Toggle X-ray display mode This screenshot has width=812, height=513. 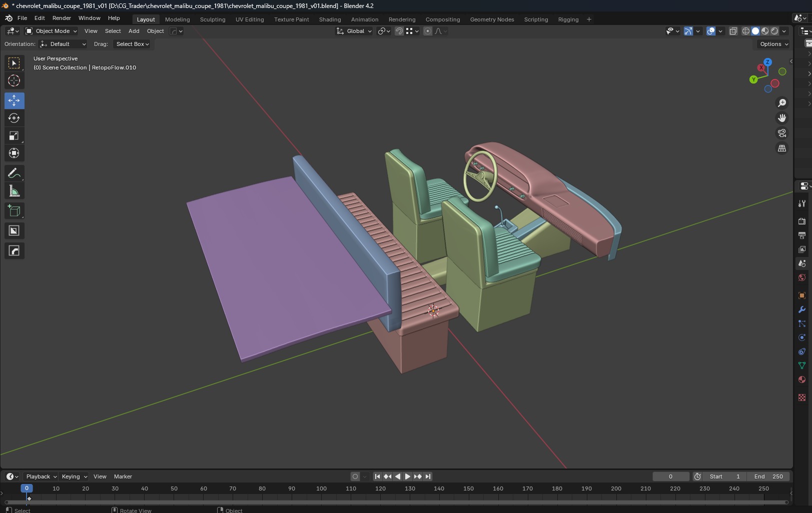pyautogui.click(x=733, y=31)
